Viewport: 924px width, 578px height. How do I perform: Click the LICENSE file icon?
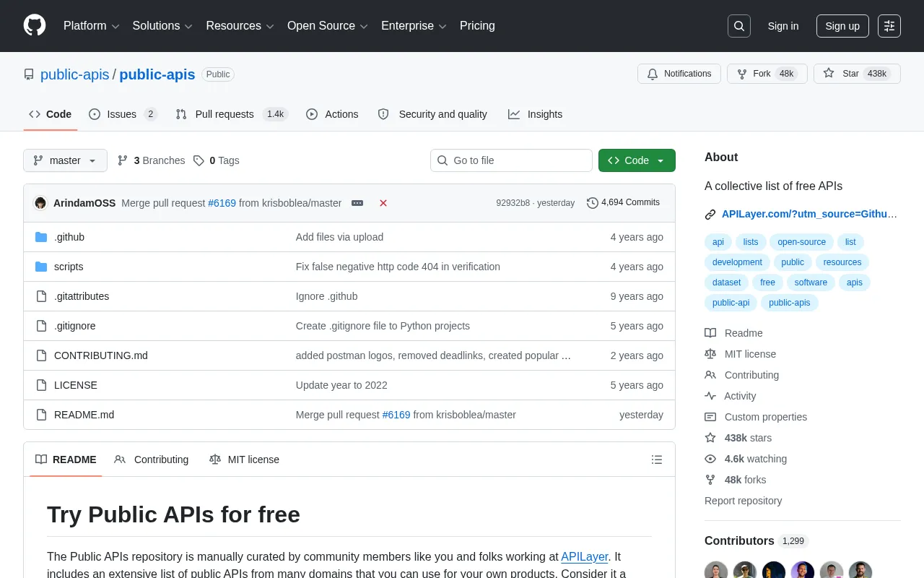click(41, 385)
